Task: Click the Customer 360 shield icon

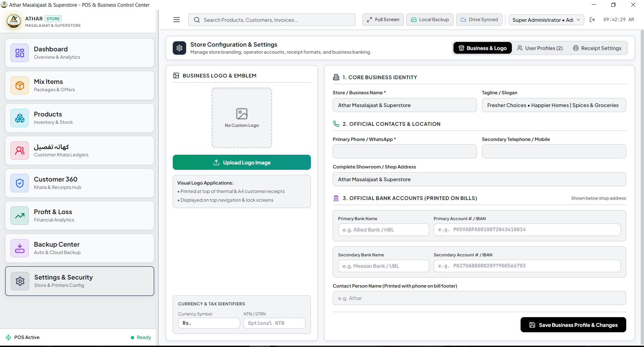Action: pos(20,183)
